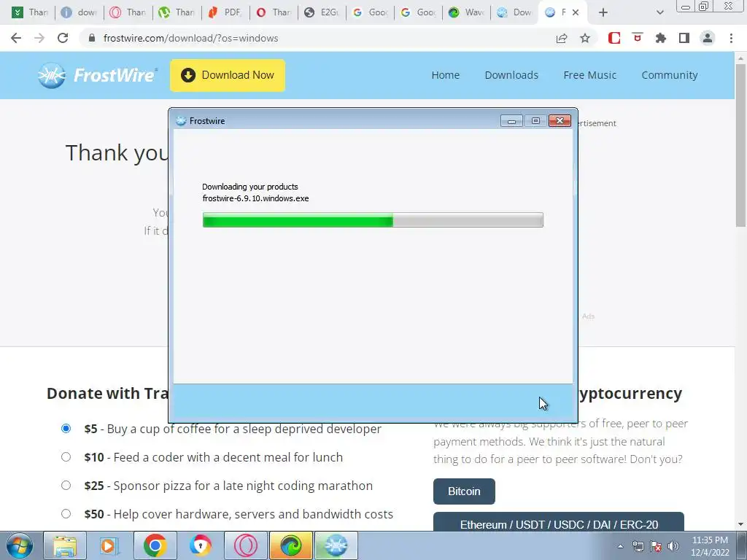747x560 pixels.
Task: Switch to the PDF browser tab
Action: point(225,12)
